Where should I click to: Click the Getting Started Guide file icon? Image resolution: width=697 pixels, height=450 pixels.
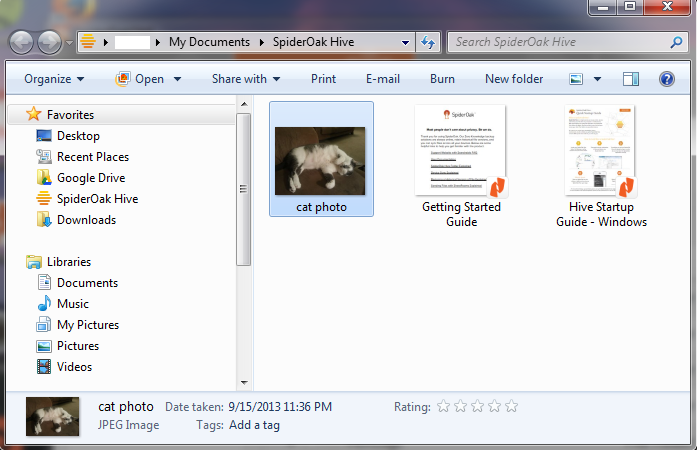[461, 150]
